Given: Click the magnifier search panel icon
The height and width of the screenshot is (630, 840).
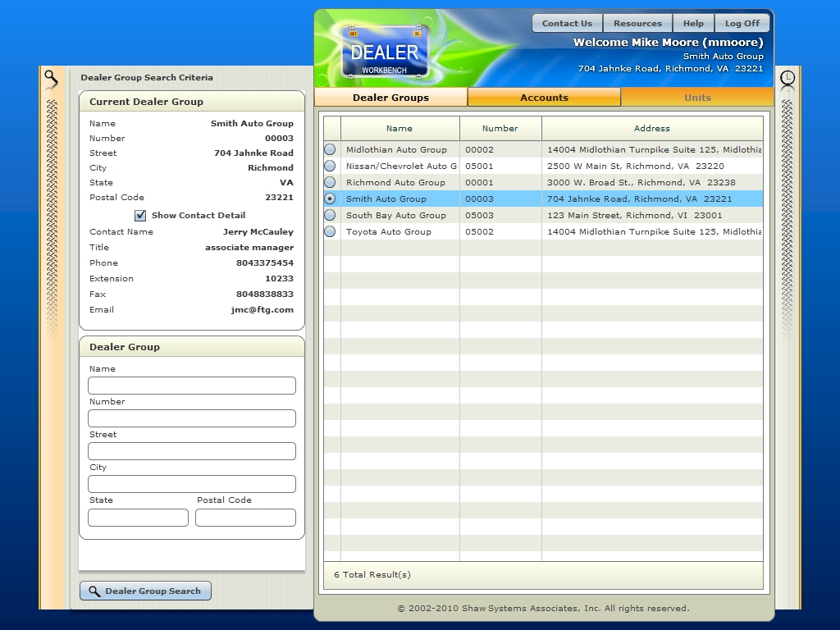Looking at the screenshot, I should pos(51,79).
